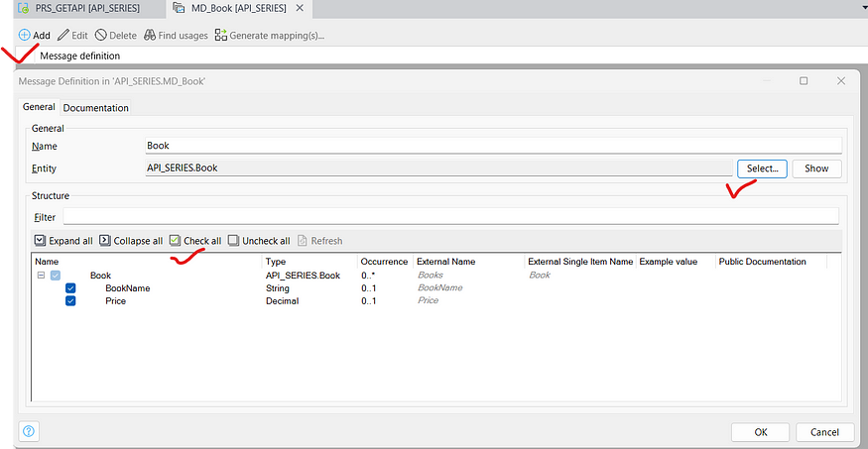Switch to the Documentation tab
Viewport: 868px width, 449px height.
[x=96, y=108]
